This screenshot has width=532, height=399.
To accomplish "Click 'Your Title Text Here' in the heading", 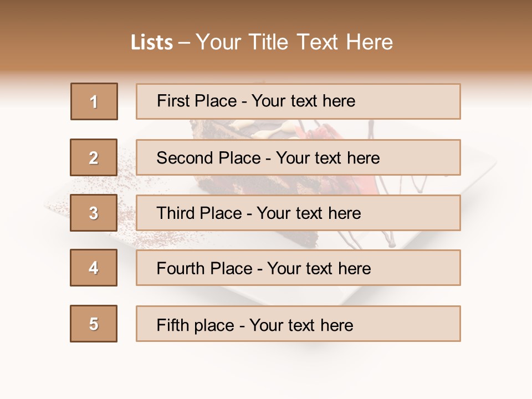I will click(x=294, y=43).
